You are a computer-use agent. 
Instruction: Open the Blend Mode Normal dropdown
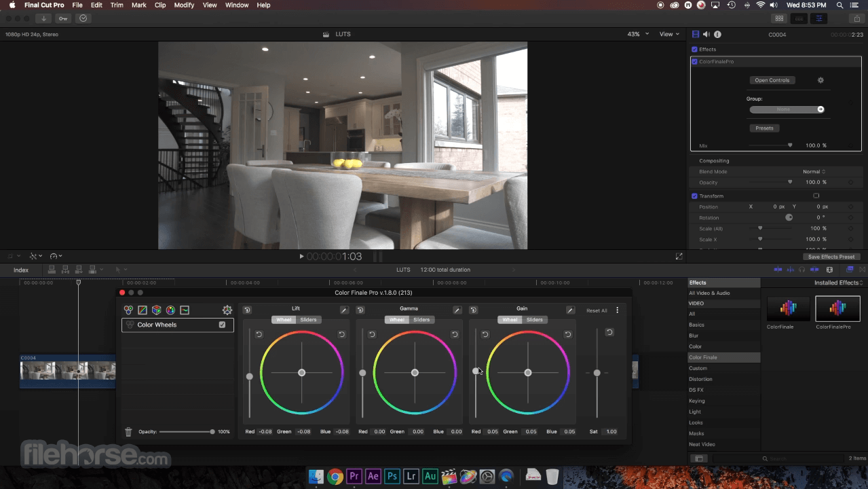pyautogui.click(x=814, y=172)
